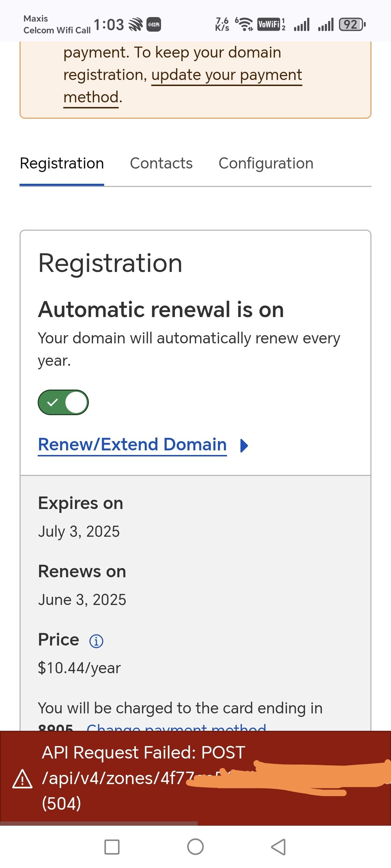Tap the Price info icon
Screen dimensions: 391x868
96,641
